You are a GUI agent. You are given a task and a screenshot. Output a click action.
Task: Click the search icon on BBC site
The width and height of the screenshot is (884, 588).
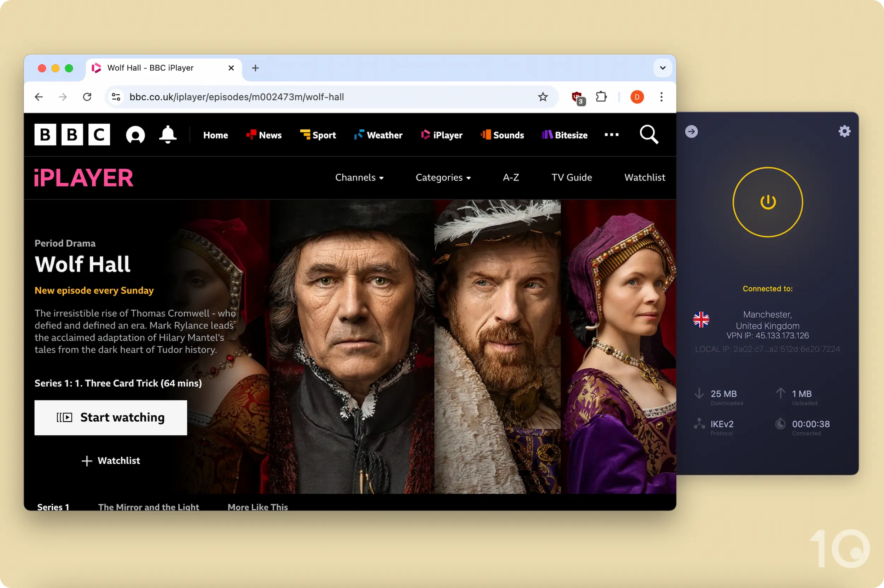(649, 135)
